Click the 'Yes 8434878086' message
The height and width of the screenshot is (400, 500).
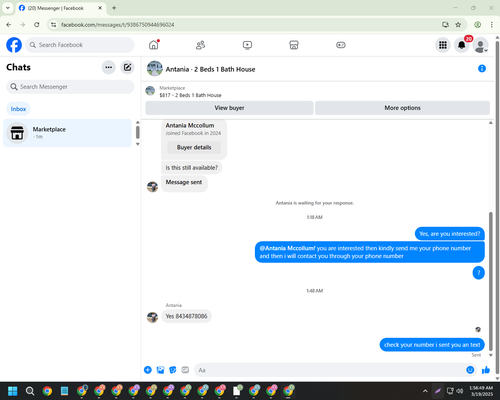tap(186, 316)
